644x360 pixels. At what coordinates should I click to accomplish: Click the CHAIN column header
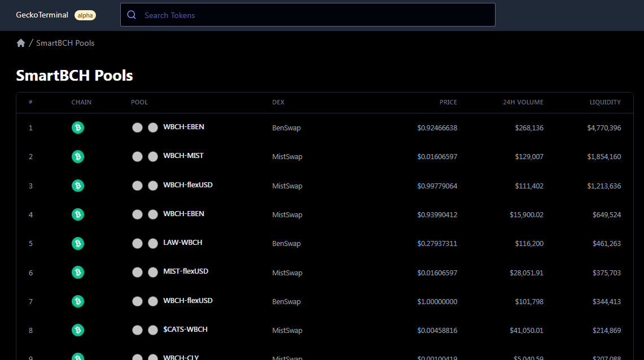pyautogui.click(x=81, y=102)
